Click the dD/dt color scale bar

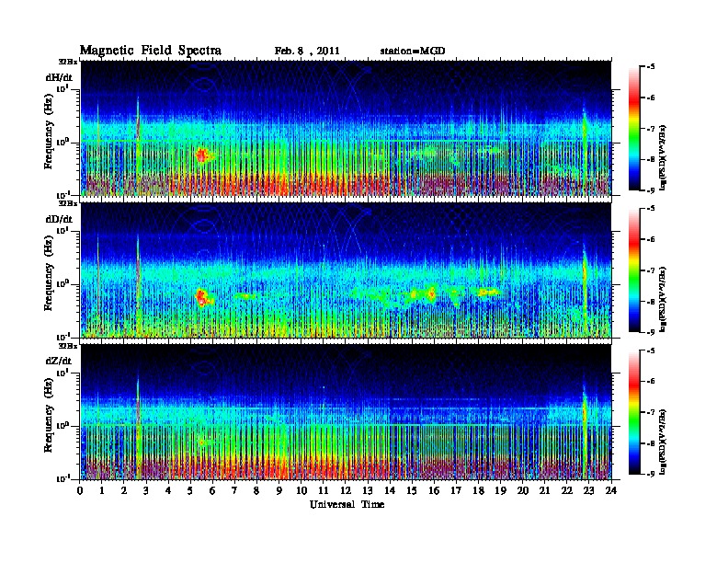click(634, 270)
